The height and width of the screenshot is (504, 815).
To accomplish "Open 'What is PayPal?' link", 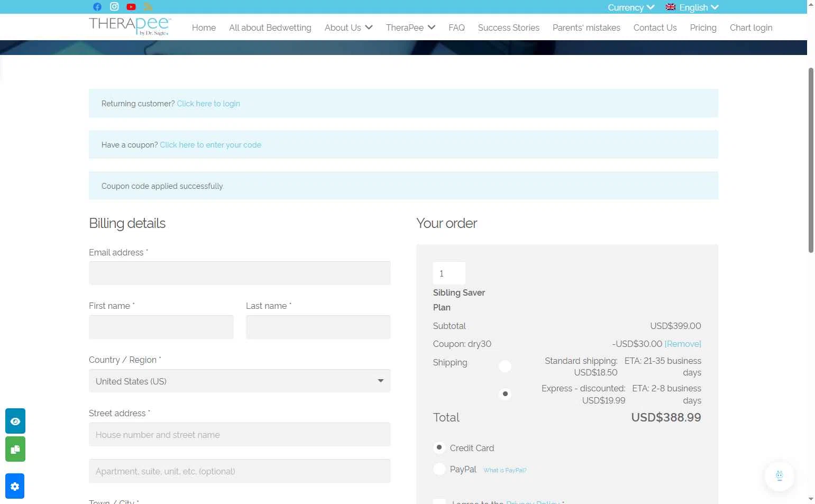I will [x=505, y=470].
